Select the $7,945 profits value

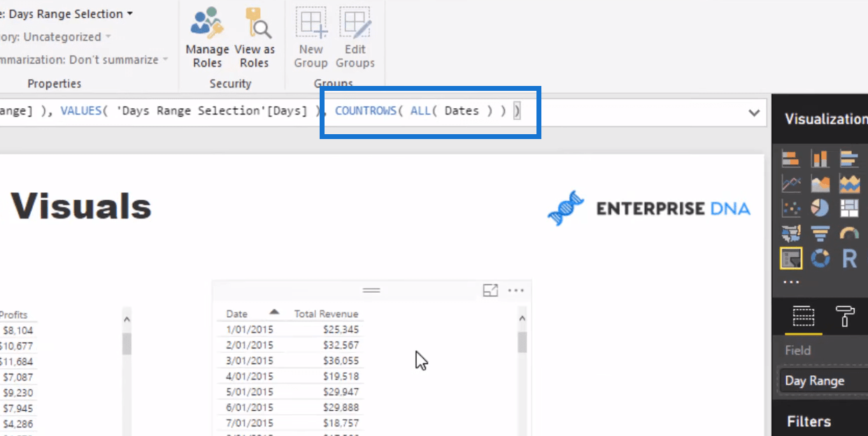17,408
